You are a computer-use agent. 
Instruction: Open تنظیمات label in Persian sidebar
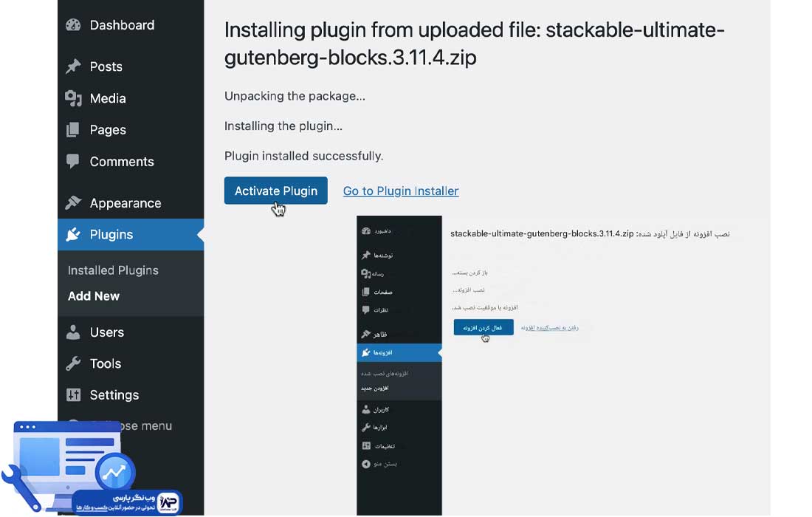(x=385, y=446)
